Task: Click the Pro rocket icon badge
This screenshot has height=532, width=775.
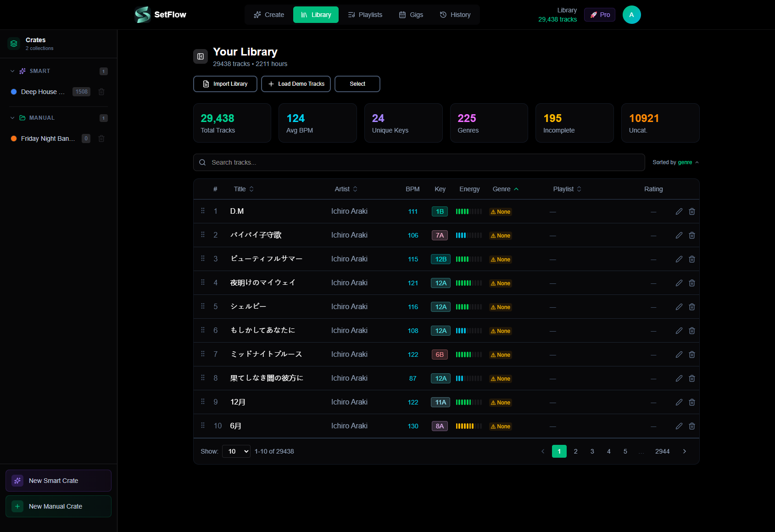Action: [x=593, y=14]
